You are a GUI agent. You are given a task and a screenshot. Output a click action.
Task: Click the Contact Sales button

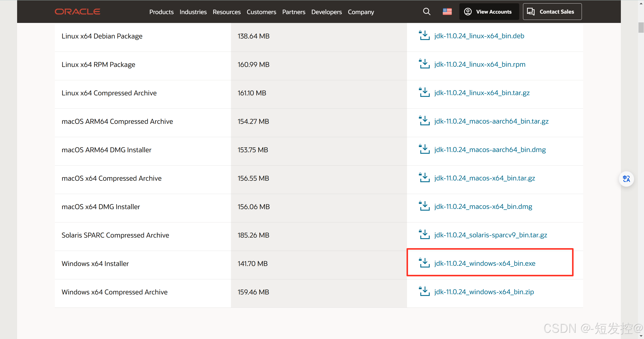click(552, 12)
